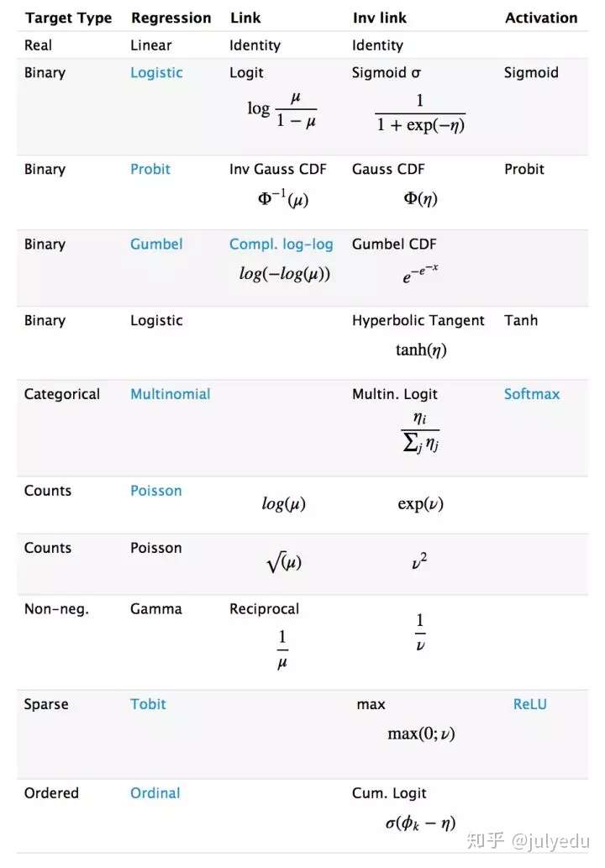
Task: Click the ReLU activation link
Action: [x=529, y=704]
